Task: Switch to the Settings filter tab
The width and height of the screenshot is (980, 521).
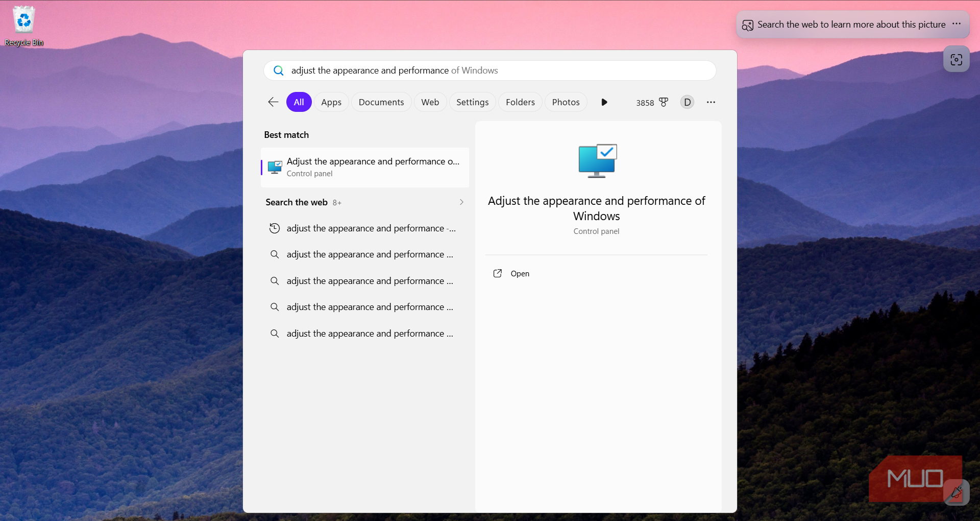Action: [x=472, y=102]
